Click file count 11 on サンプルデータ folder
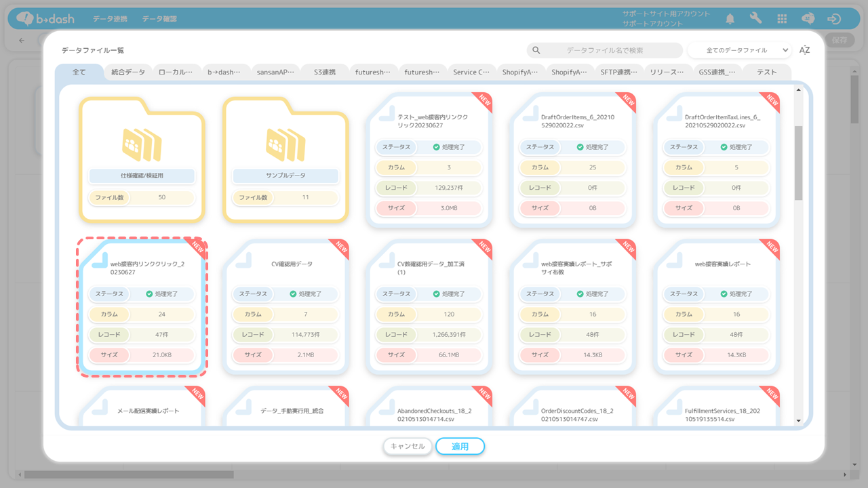This screenshot has height=488, width=868. 305,198
